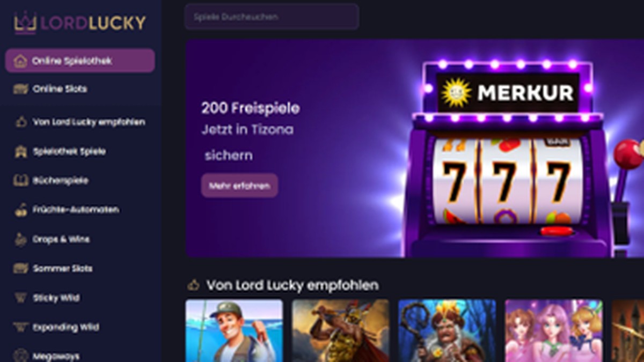Screen dimensions: 644x362
Task: Open the Sticky Wild category
Action: [80, 298]
